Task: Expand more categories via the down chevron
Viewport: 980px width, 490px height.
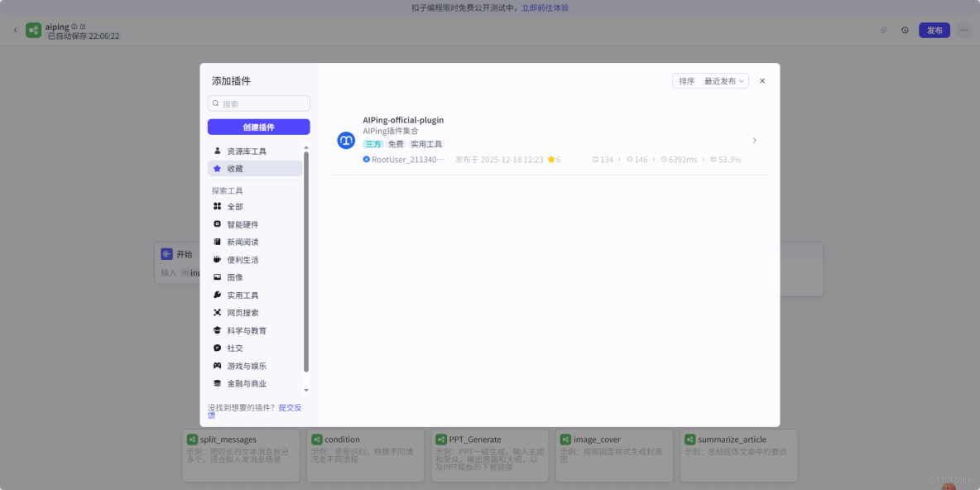Action: 307,390
